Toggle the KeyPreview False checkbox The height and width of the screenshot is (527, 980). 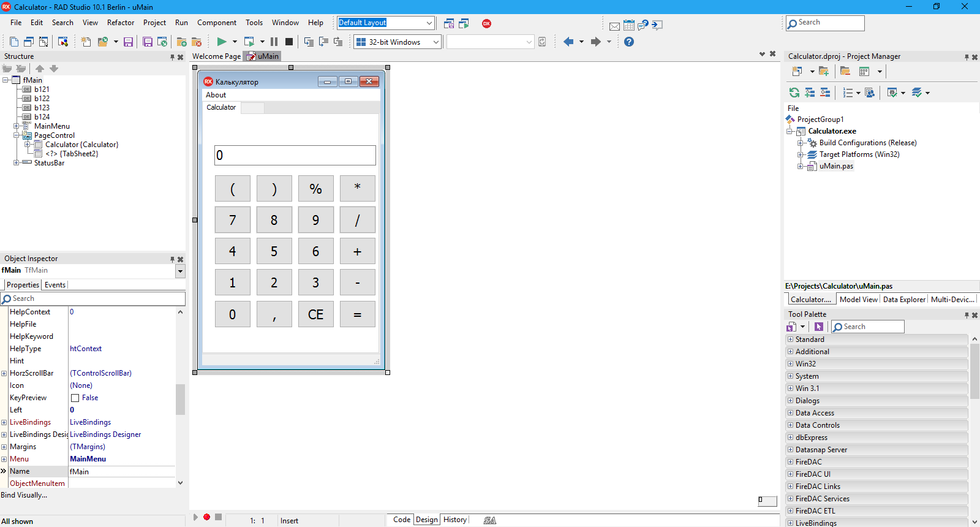tap(75, 398)
